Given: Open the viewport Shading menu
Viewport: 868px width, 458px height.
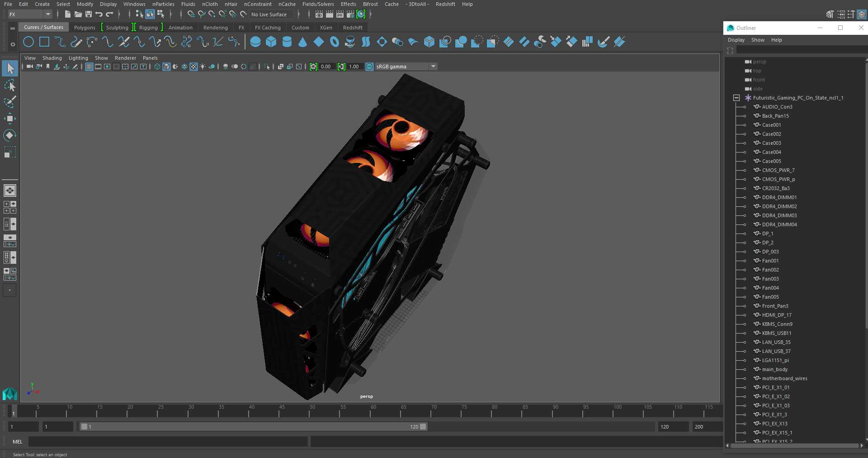Looking at the screenshot, I should 52,58.
